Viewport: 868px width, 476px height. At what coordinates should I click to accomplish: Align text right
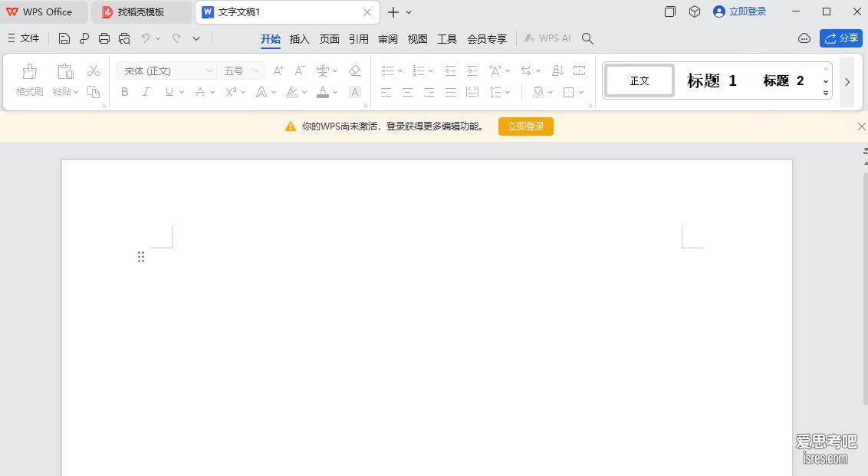point(429,92)
